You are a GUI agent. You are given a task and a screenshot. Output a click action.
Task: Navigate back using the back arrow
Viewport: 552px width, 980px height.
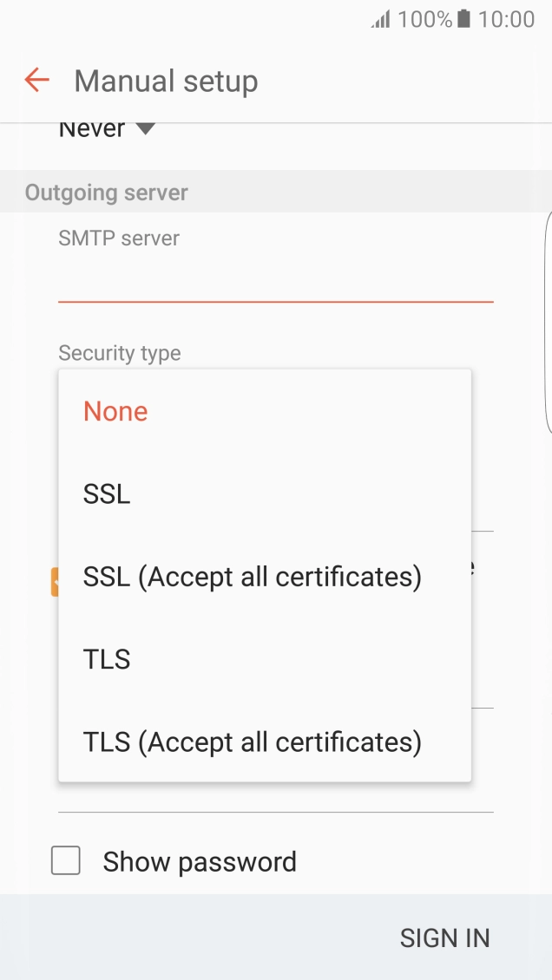tap(35, 80)
